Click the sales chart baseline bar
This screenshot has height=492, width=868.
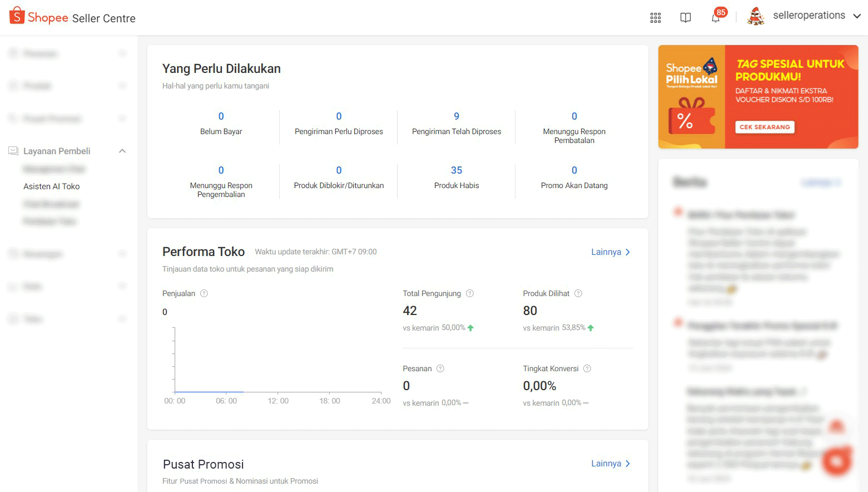pyautogui.click(x=209, y=391)
